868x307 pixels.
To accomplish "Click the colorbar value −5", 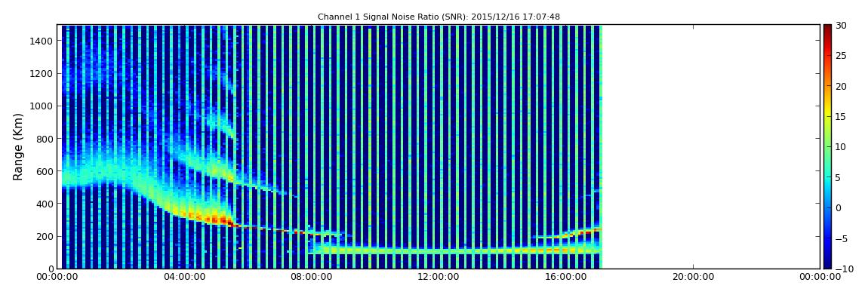I will 840,238.
